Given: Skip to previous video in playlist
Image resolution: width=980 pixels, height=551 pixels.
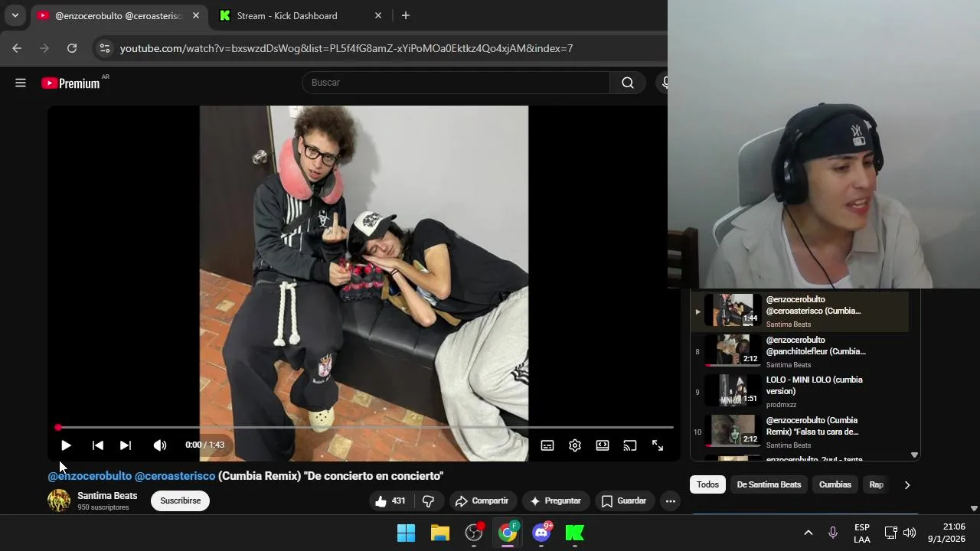Looking at the screenshot, I should [x=97, y=445].
